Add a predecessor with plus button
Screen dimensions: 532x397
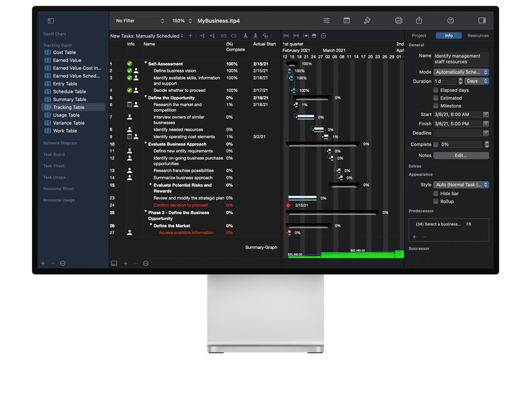(414, 237)
